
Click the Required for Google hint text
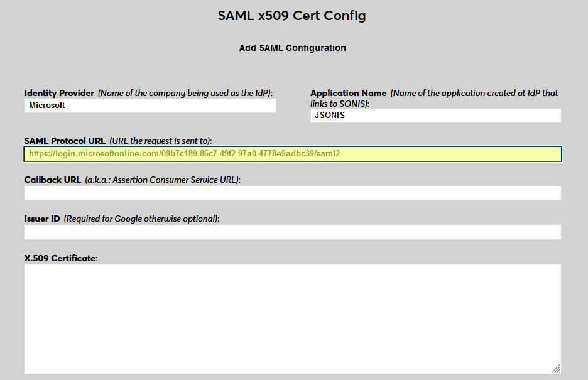(138, 219)
